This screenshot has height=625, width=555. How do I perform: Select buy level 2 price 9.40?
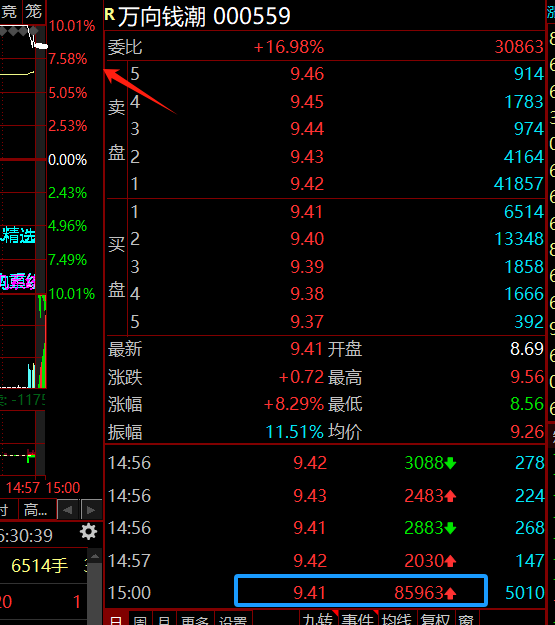pyautogui.click(x=307, y=239)
